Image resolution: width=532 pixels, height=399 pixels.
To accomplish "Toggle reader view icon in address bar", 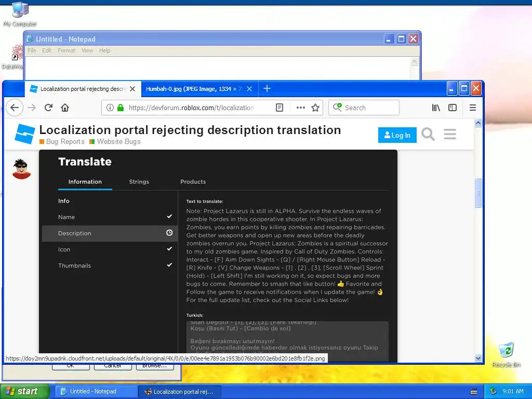I will point(279,108).
